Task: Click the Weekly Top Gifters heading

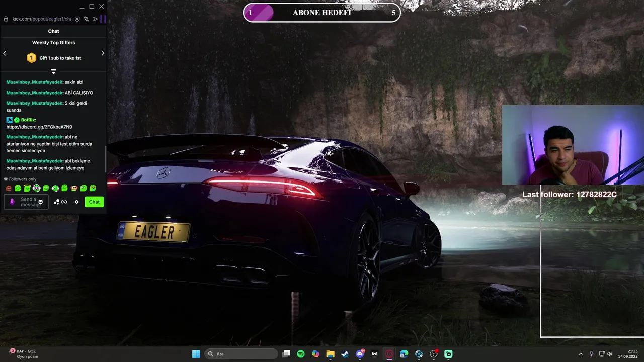Action: click(x=53, y=43)
